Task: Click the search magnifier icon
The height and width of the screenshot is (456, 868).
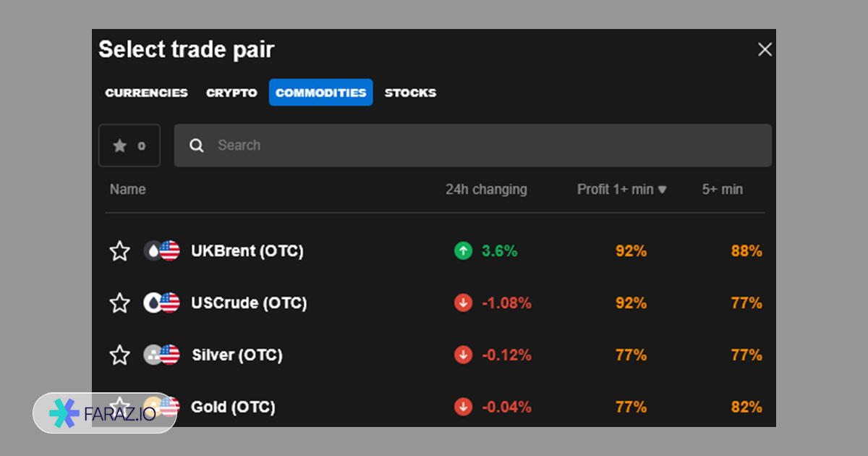Action: coord(196,145)
